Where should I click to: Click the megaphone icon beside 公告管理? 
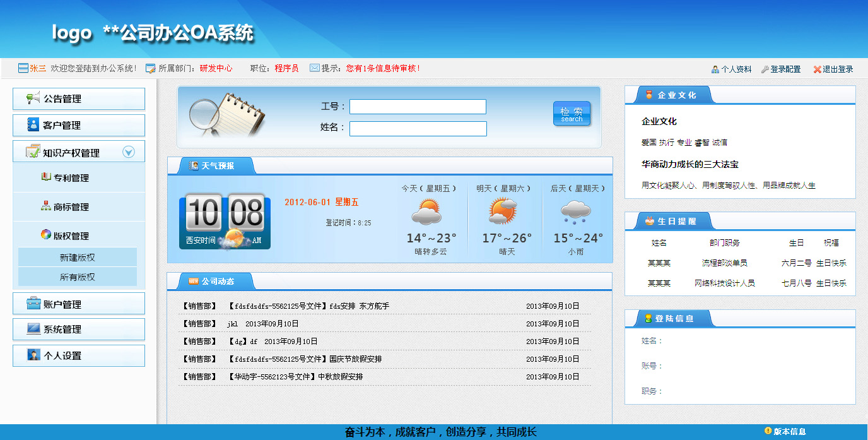pos(33,98)
